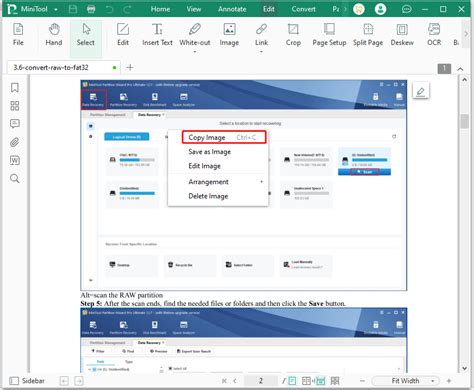Click the Image tool icon
This screenshot has width=474, height=390.
coord(229,34)
